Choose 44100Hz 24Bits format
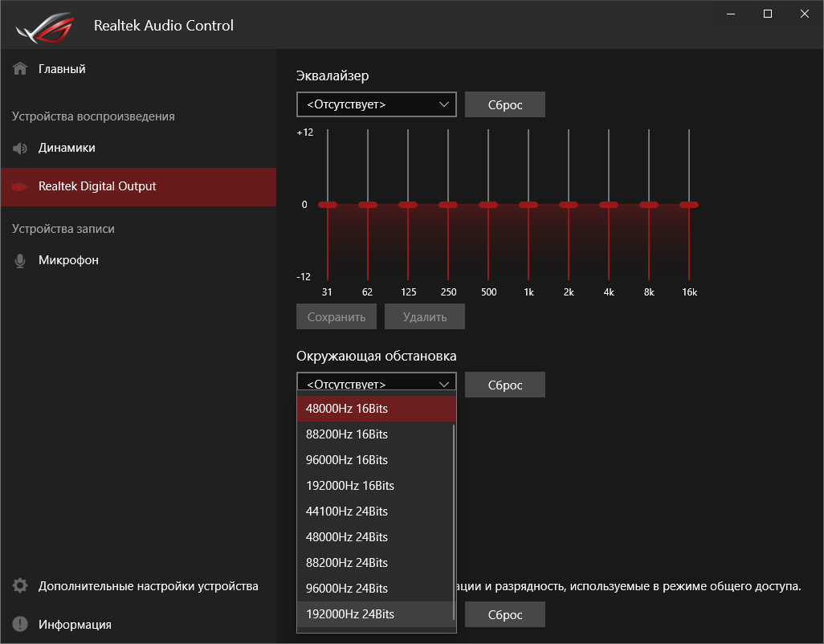This screenshot has height=644, width=824. (375, 512)
